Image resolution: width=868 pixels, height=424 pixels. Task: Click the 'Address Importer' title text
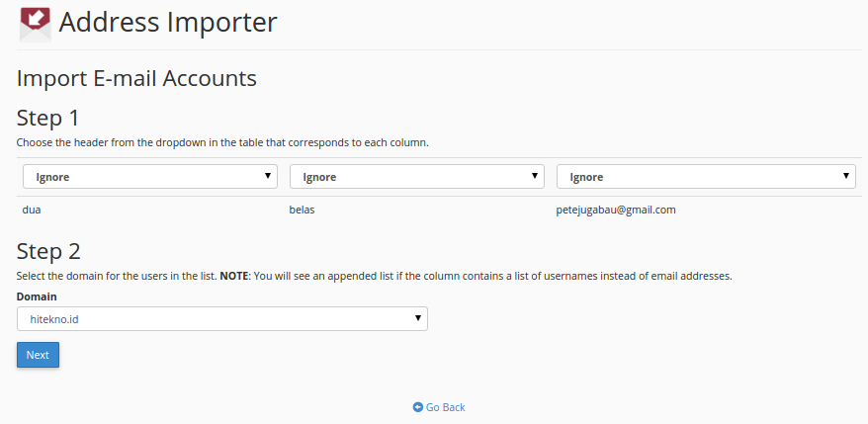point(168,23)
